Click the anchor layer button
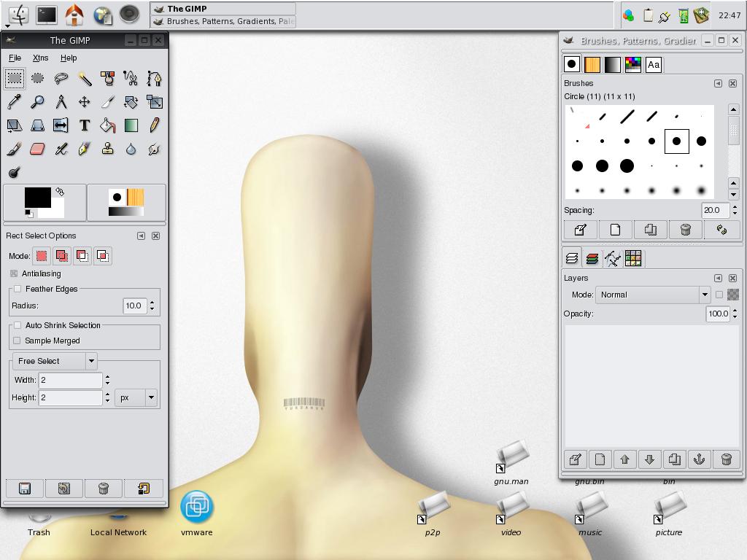This screenshot has width=747, height=560. 699,459
